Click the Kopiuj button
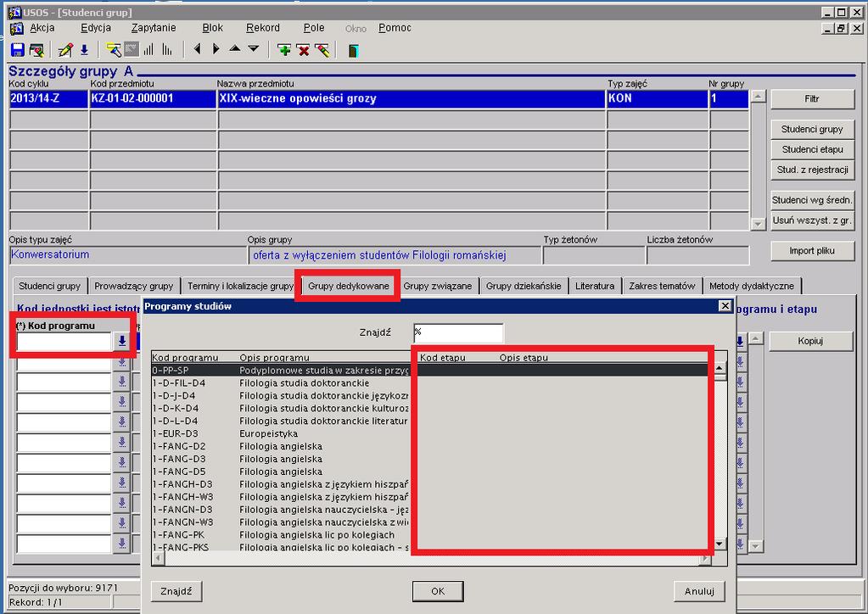 click(x=810, y=341)
